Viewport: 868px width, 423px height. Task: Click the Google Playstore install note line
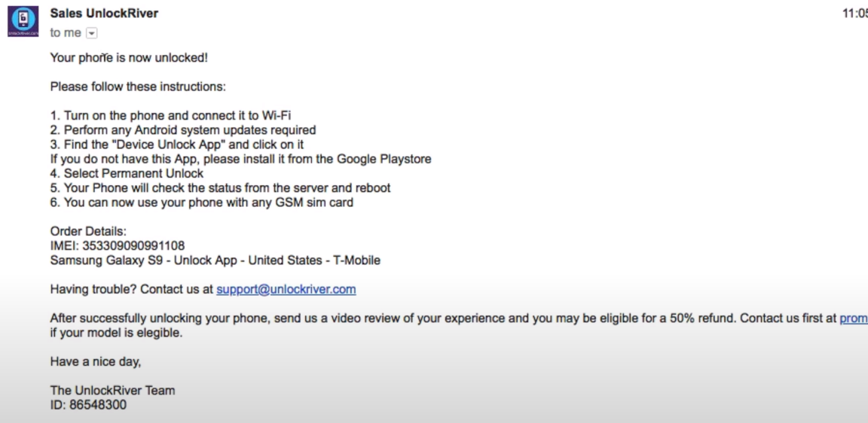pos(241,159)
